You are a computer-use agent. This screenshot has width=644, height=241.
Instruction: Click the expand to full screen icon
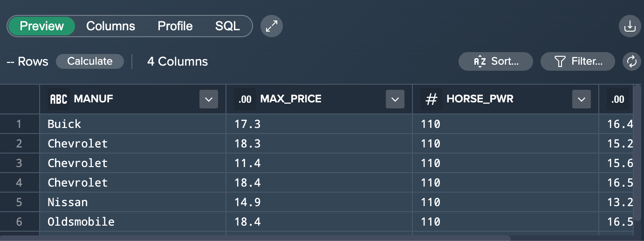pyautogui.click(x=272, y=27)
